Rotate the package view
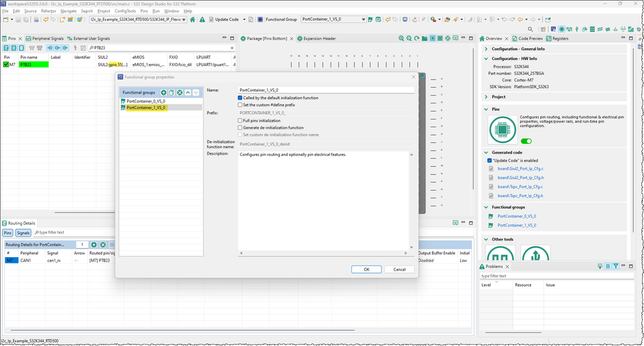The width and height of the screenshot is (644, 346). 417,39
